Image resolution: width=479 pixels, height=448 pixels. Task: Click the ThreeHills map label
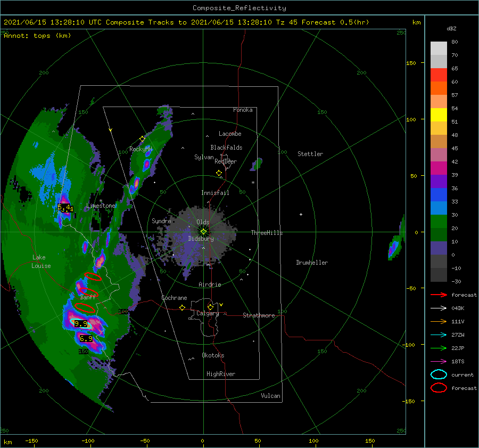[267, 233]
